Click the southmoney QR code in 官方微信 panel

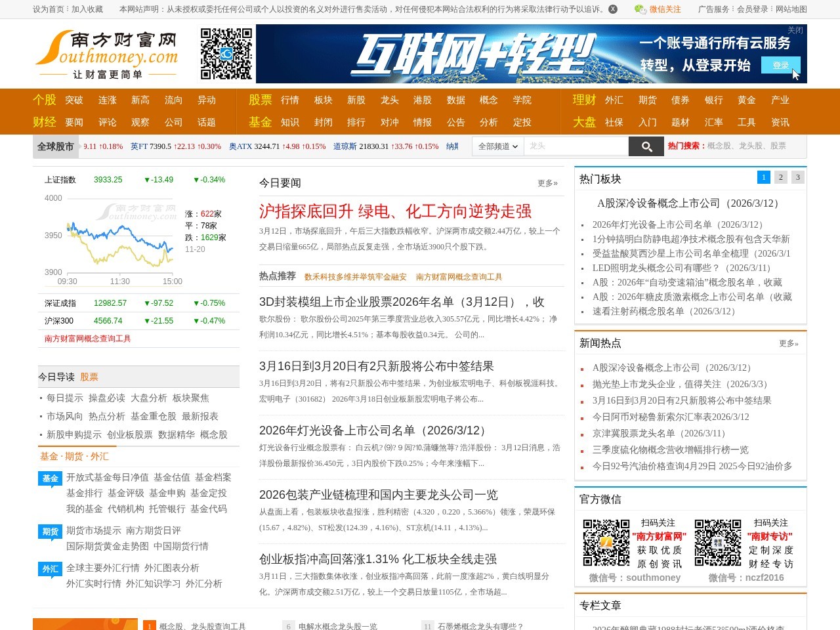point(604,543)
